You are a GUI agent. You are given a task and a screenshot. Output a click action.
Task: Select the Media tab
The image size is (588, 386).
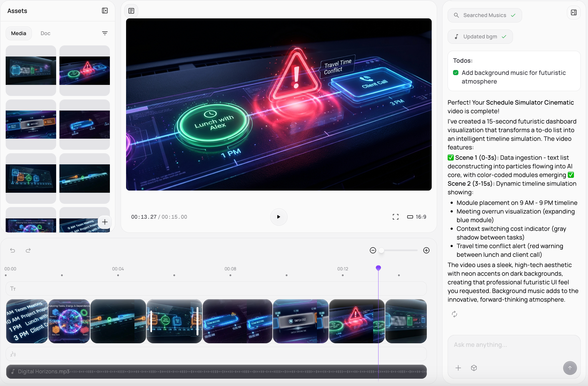19,33
